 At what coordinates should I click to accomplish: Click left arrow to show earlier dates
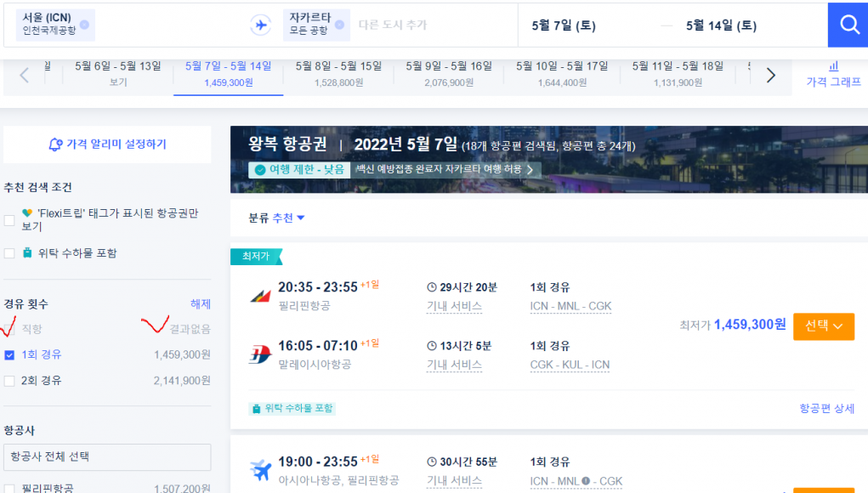25,75
